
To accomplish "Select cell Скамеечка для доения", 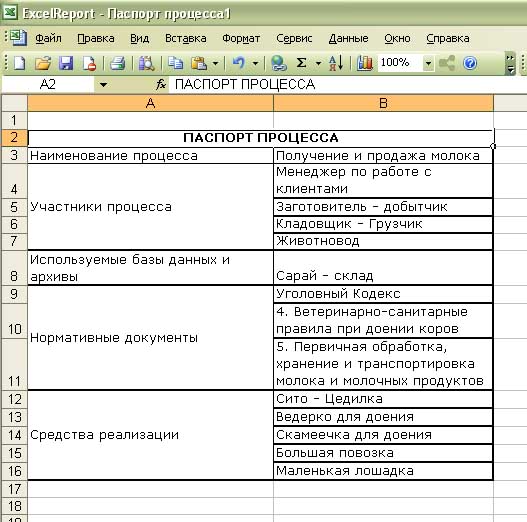I will (383, 435).
